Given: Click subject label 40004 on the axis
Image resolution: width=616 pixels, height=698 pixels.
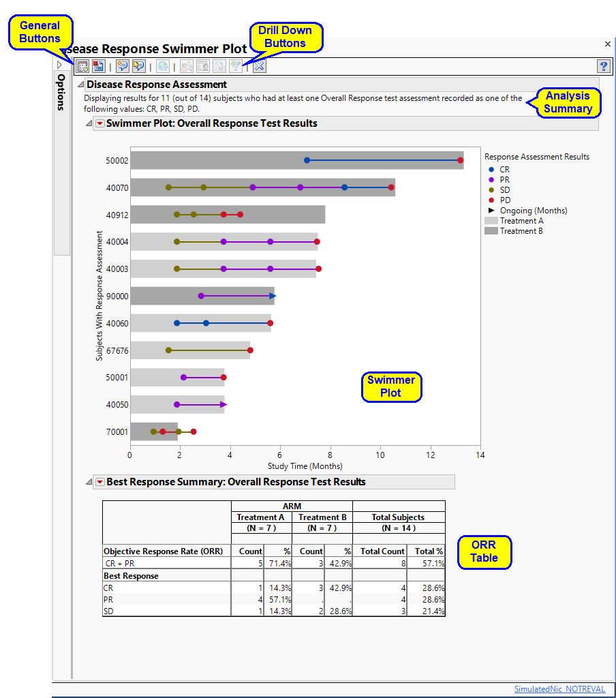Looking at the screenshot, I should pos(117,242).
